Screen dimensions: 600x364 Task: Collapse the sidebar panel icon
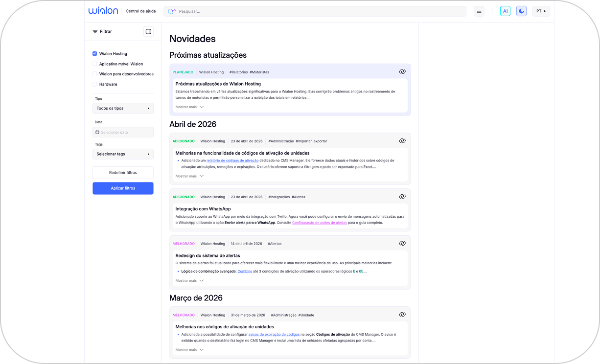click(x=148, y=32)
